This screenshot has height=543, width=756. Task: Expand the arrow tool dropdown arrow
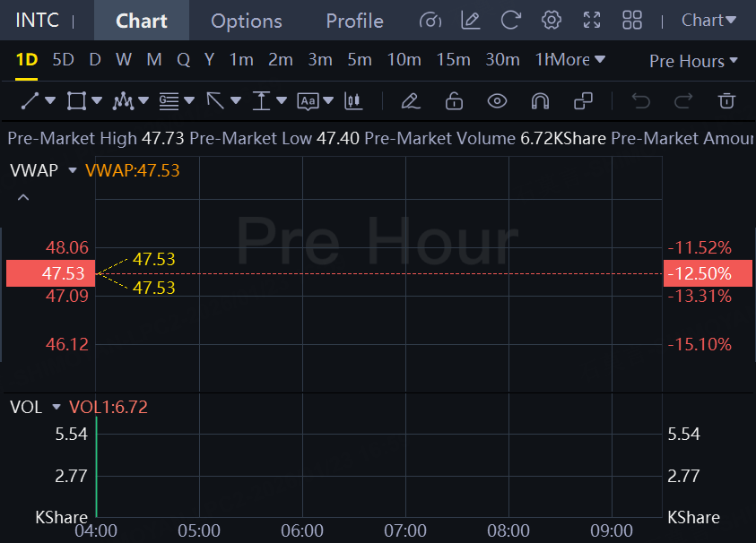(x=236, y=100)
